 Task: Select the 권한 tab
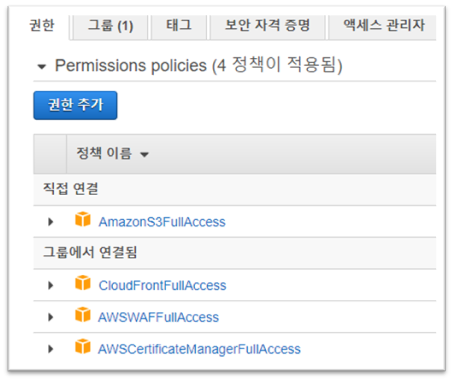click(x=42, y=26)
